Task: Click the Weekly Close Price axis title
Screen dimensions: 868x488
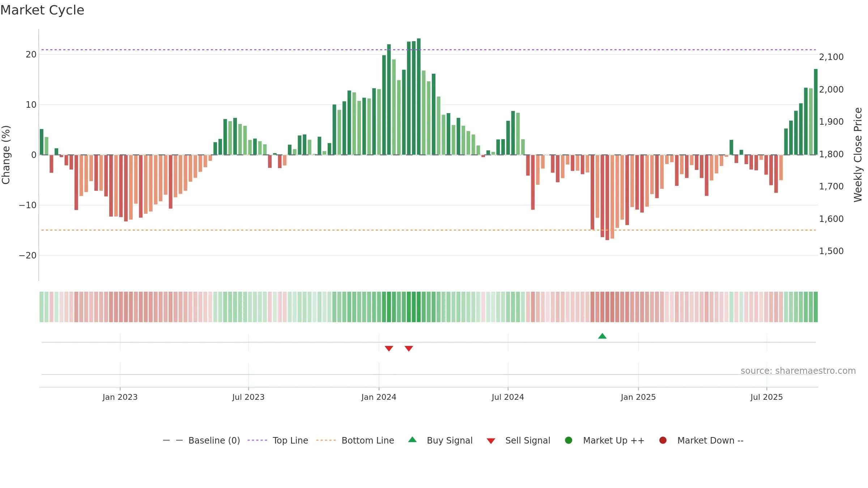Action: (x=858, y=155)
